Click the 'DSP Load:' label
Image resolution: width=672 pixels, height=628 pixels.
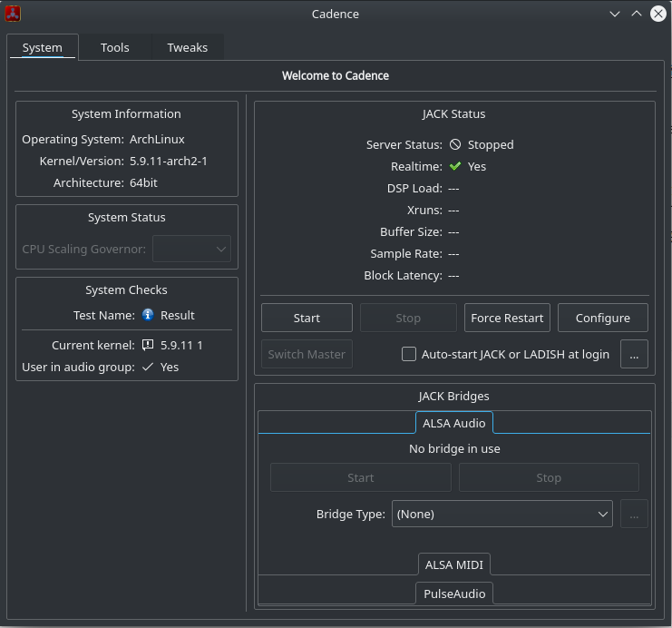pyautogui.click(x=414, y=189)
